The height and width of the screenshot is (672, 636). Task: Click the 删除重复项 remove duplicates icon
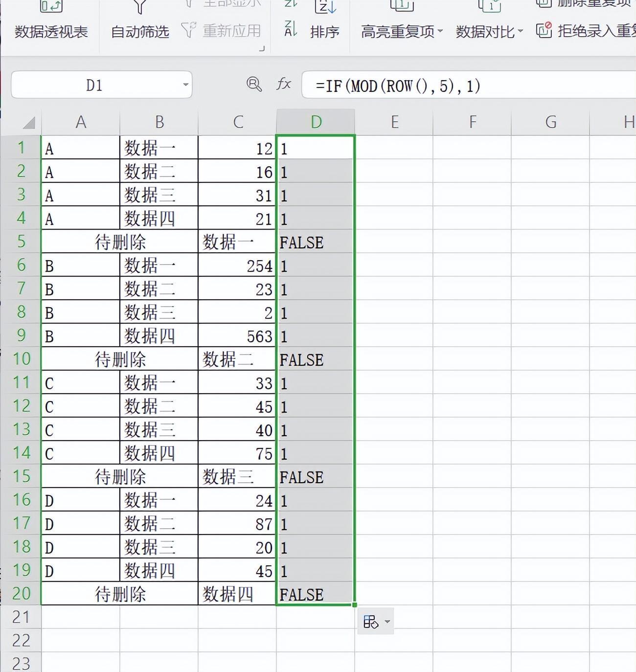pyautogui.click(x=544, y=4)
